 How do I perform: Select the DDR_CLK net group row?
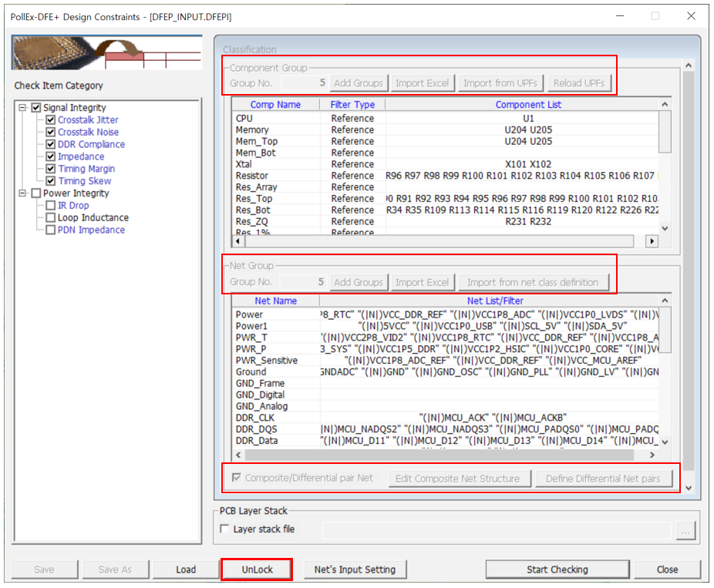tap(256, 418)
